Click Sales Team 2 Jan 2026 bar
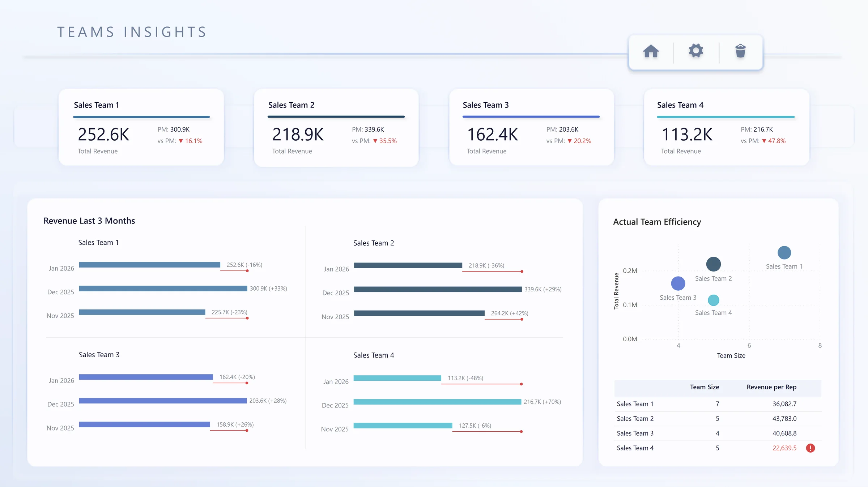This screenshot has width=868, height=487. pyautogui.click(x=408, y=265)
